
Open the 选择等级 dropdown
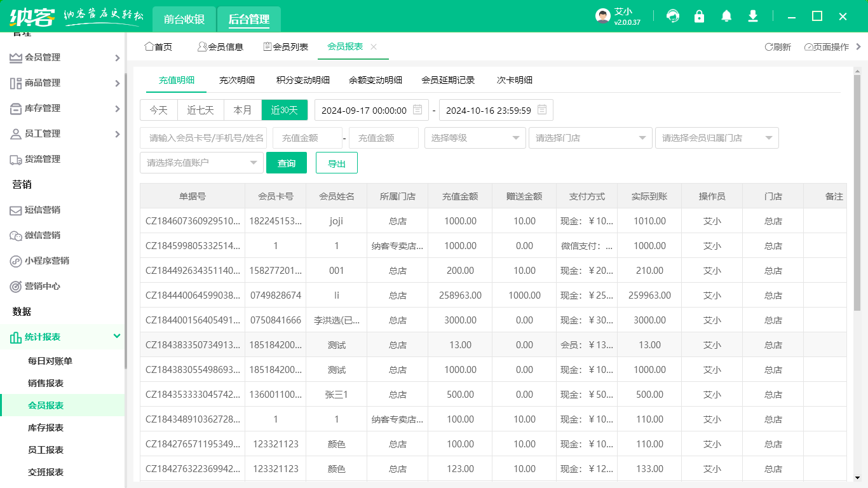(475, 138)
